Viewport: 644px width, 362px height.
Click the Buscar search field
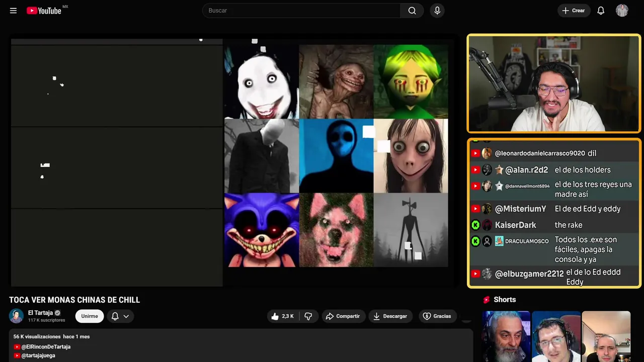coord(301,11)
